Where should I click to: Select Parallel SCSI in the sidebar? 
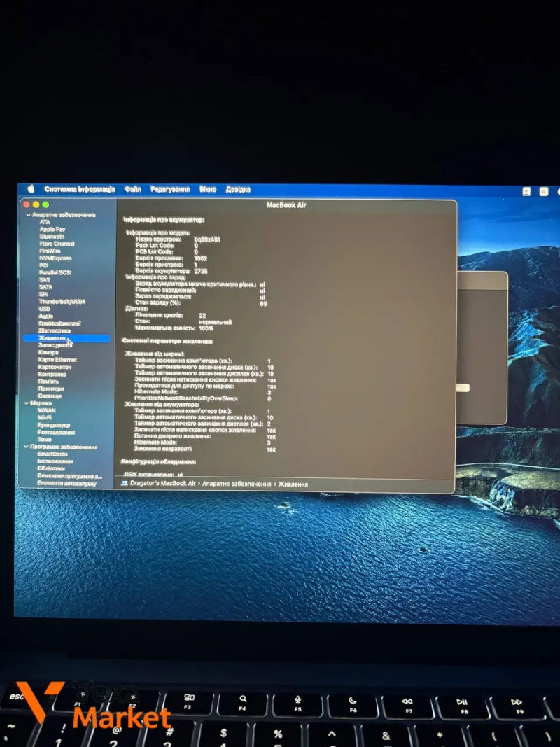(x=55, y=272)
